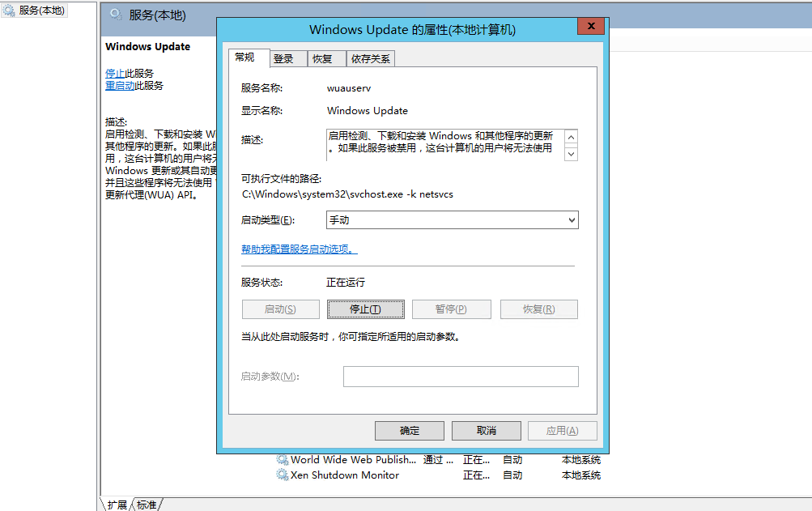Click the World Wide Web Publishing service gear icon
This screenshot has width=812, height=511.
[x=283, y=460]
